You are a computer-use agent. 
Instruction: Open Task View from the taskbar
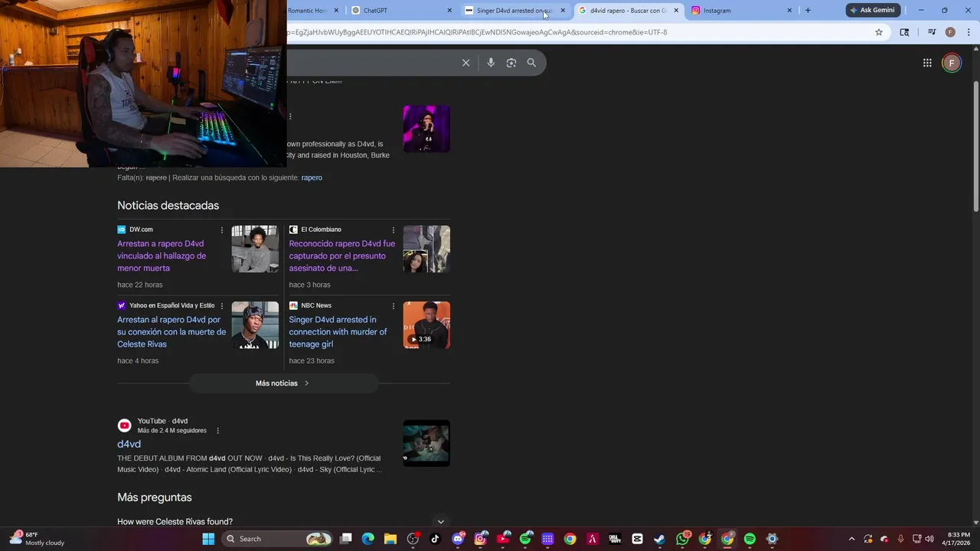tap(346, 539)
